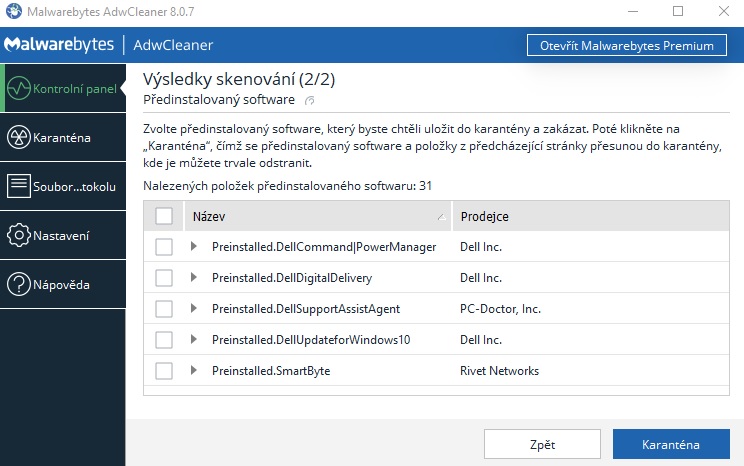Select the Preinstalled.SmartByte name text
The width and height of the screenshot is (744, 466).
[x=271, y=371]
